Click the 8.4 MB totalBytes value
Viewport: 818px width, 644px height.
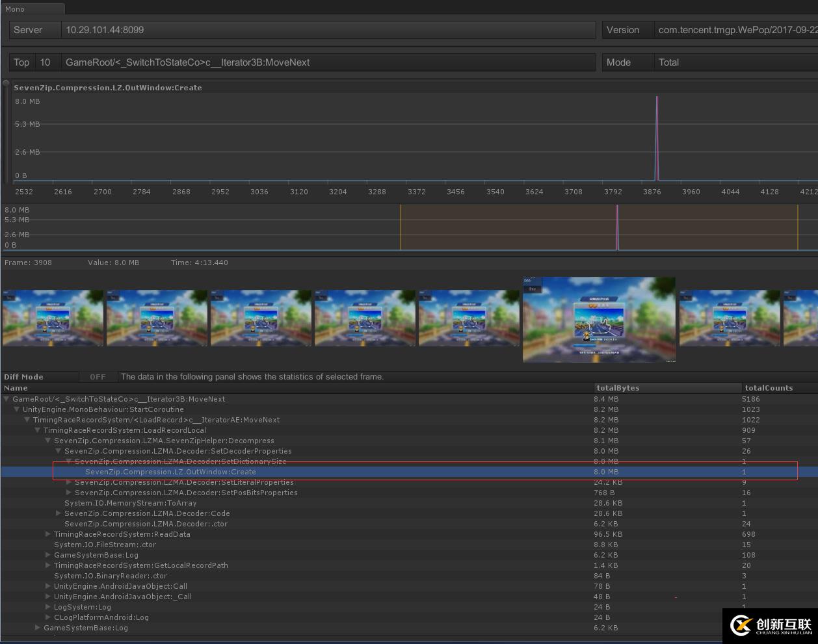click(x=606, y=399)
